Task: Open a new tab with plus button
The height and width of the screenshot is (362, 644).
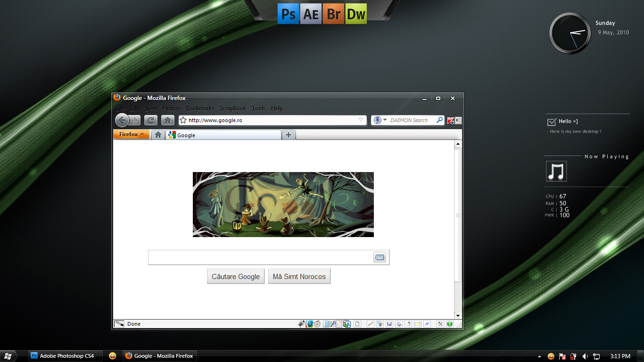Action: click(x=289, y=135)
